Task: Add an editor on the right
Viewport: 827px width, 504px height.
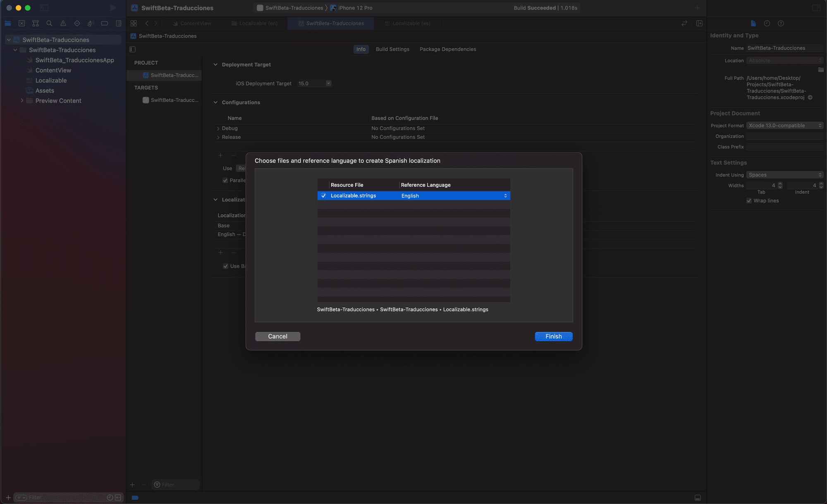Action: click(699, 24)
